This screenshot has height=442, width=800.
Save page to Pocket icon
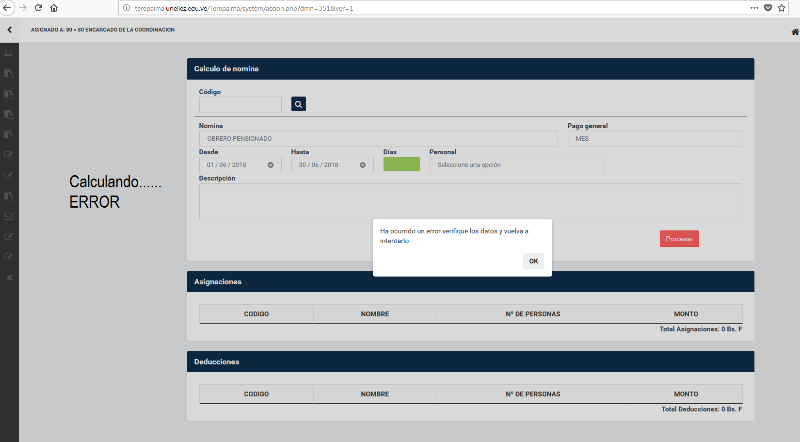click(768, 8)
